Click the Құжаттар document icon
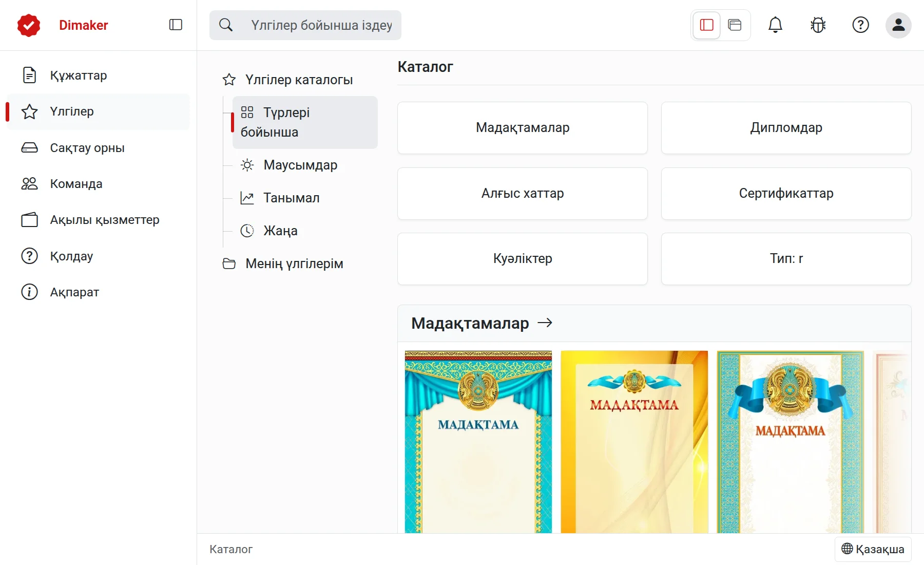Image resolution: width=924 pixels, height=565 pixels. click(30, 75)
